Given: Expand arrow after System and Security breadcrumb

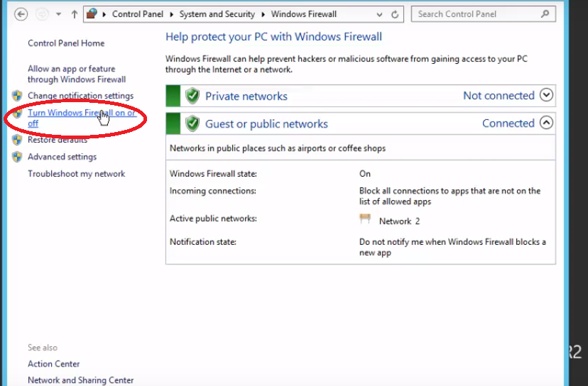Looking at the screenshot, I should [263, 15].
